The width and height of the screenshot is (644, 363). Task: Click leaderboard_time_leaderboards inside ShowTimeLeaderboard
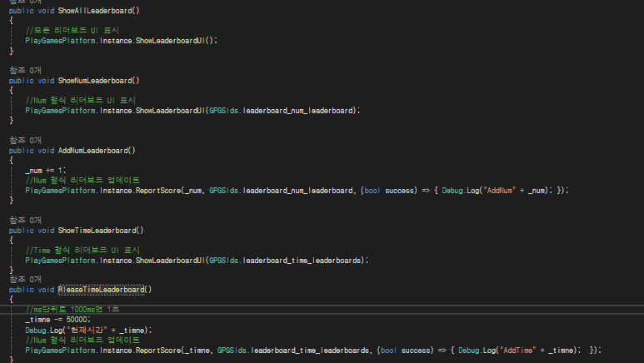302,261
